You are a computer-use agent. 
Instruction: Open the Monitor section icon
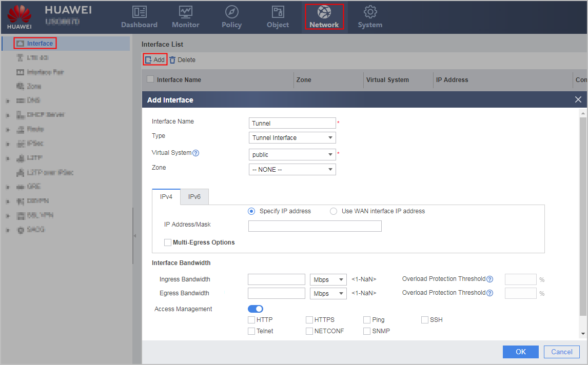pyautogui.click(x=185, y=12)
